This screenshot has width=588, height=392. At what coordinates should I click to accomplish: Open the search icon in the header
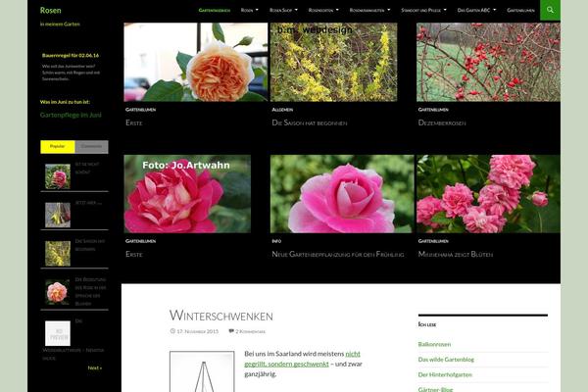click(550, 10)
